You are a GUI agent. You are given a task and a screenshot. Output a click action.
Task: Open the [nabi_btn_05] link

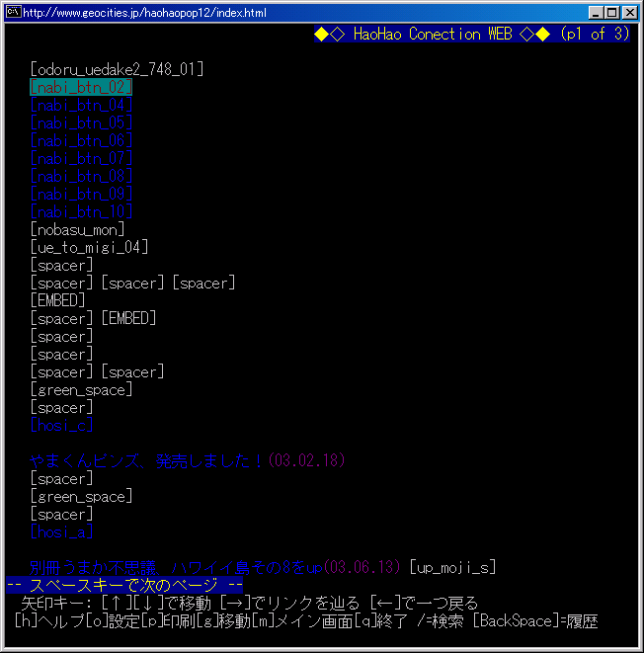(81, 122)
